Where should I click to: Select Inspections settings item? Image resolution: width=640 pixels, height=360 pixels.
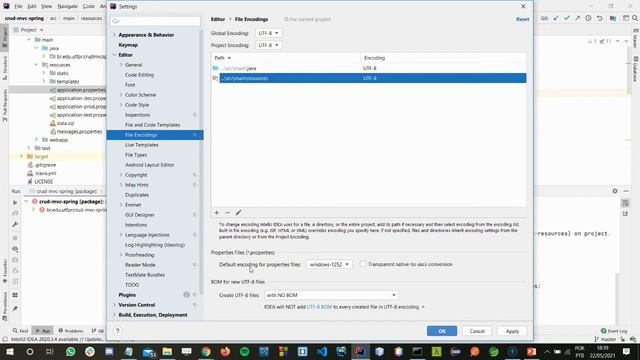(138, 115)
